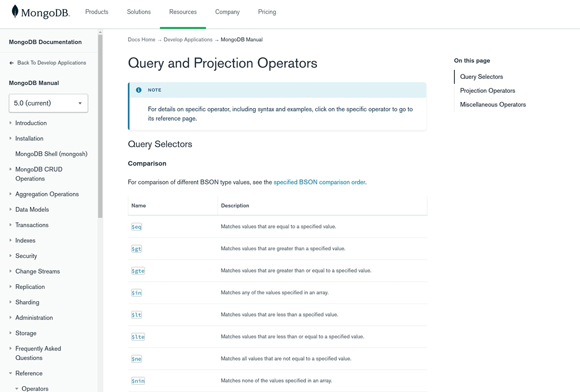Click the $nin operator link
The image size is (580, 392).
[x=138, y=381]
